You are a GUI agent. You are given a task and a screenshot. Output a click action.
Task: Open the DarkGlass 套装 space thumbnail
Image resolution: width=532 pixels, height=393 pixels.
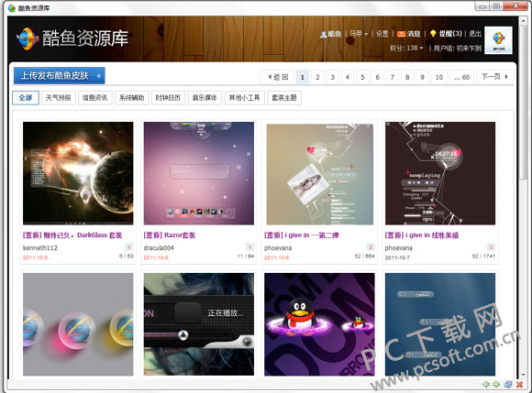coord(78,173)
